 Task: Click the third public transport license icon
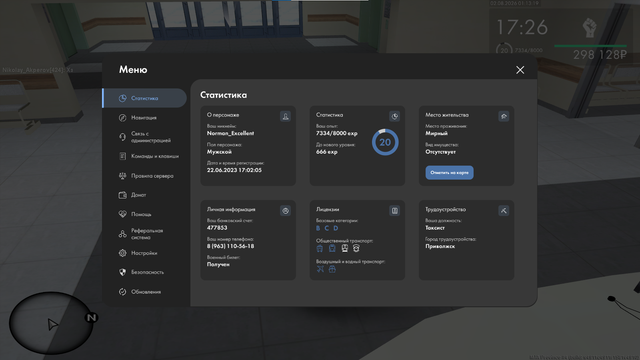pos(344,248)
